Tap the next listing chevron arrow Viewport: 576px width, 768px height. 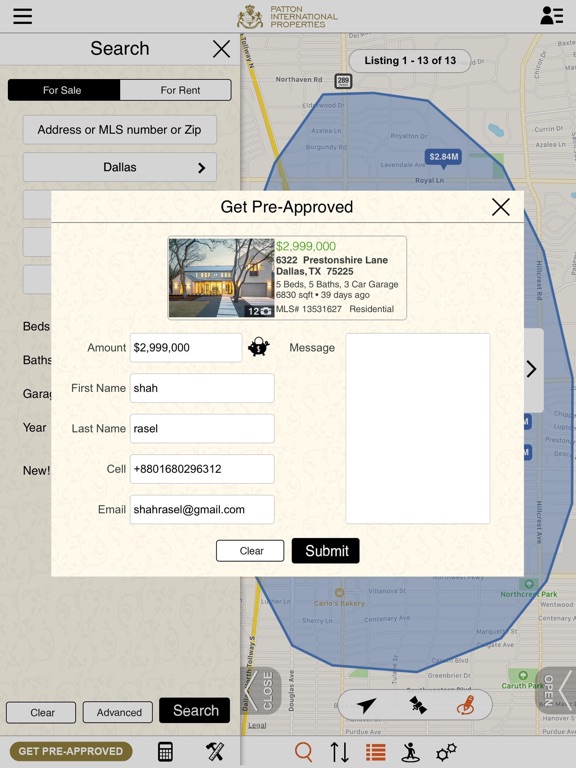532,369
